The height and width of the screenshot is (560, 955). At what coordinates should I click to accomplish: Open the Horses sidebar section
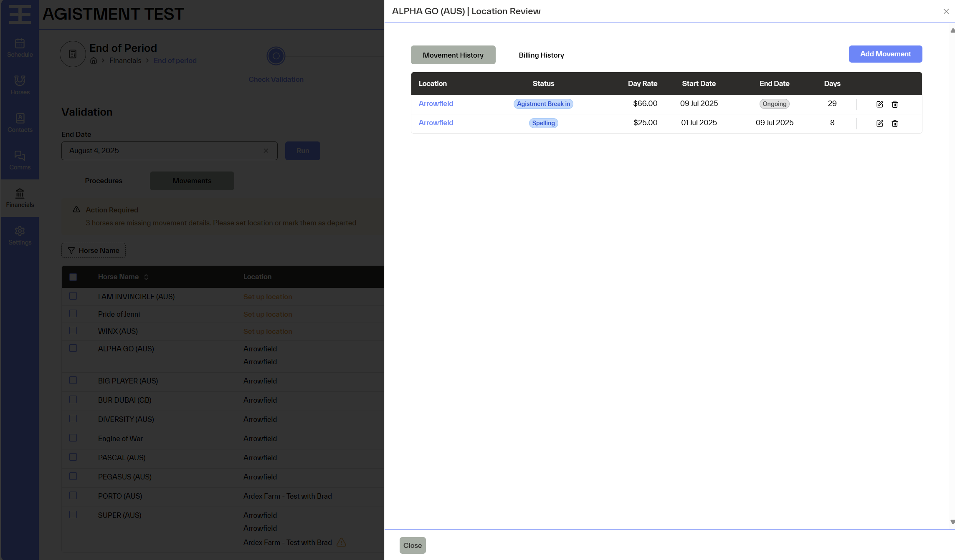20,85
